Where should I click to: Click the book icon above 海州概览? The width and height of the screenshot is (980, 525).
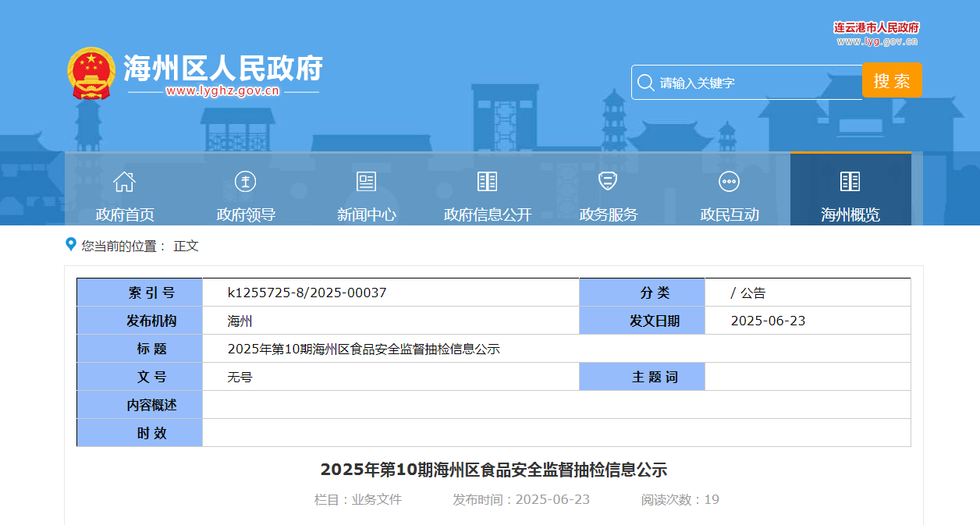point(850,182)
